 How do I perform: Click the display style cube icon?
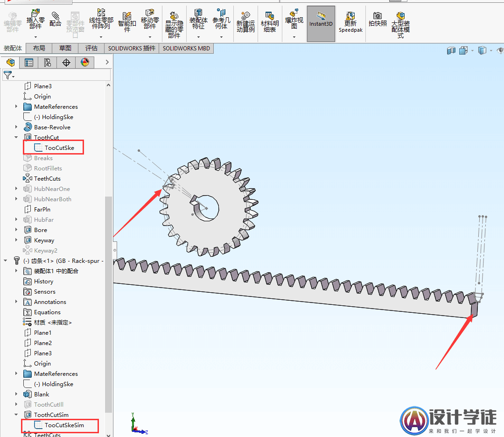482,50
